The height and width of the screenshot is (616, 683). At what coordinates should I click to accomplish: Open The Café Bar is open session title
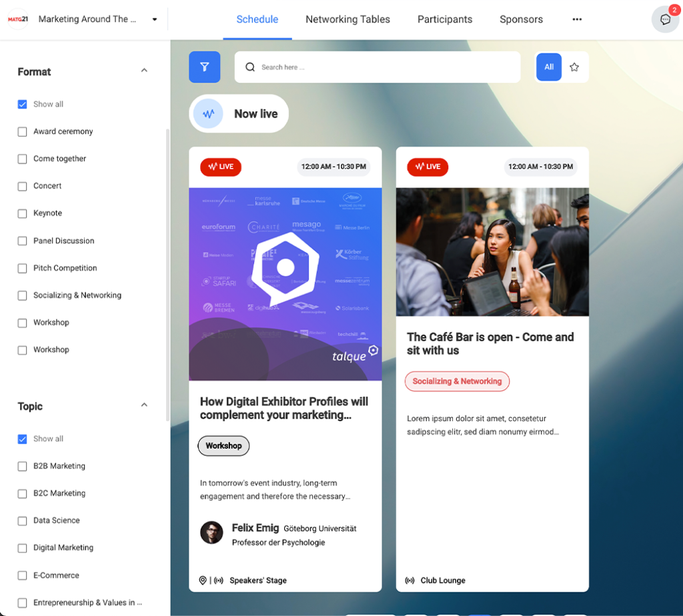(490, 343)
